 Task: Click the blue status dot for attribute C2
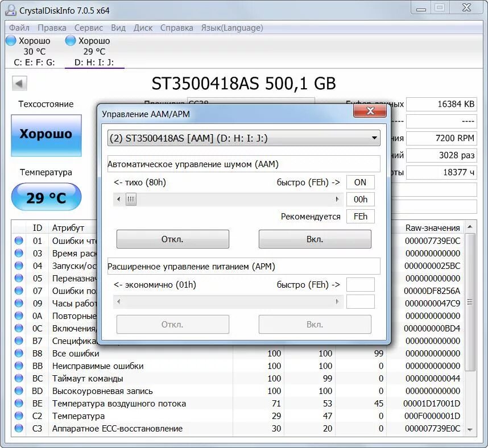pyautogui.click(x=19, y=416)
